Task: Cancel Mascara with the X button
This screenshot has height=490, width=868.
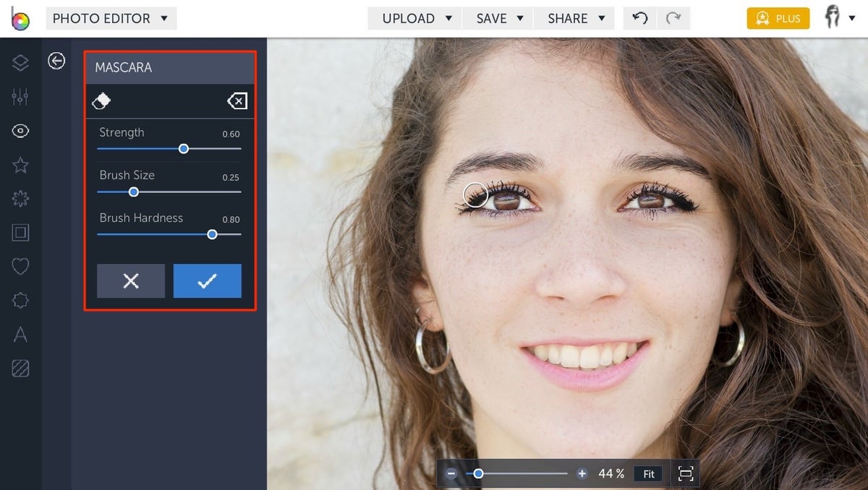Action: click(x=131, y=281)
